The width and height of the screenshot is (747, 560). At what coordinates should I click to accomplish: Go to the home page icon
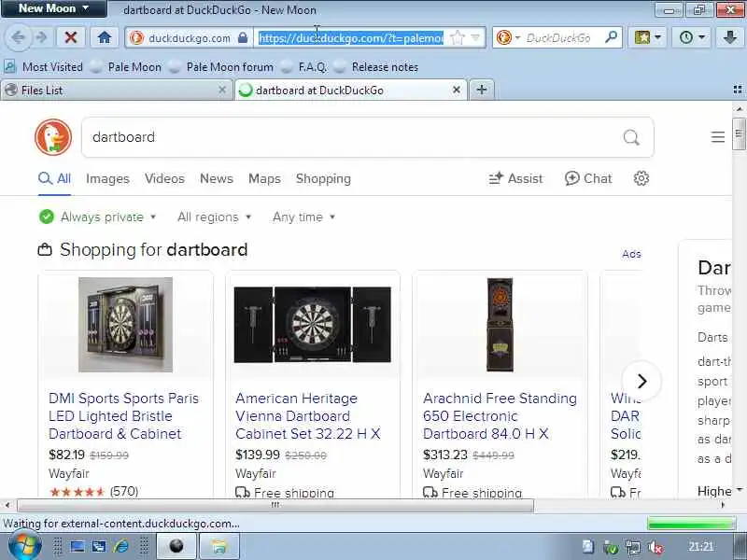click(x=105, y=37)
